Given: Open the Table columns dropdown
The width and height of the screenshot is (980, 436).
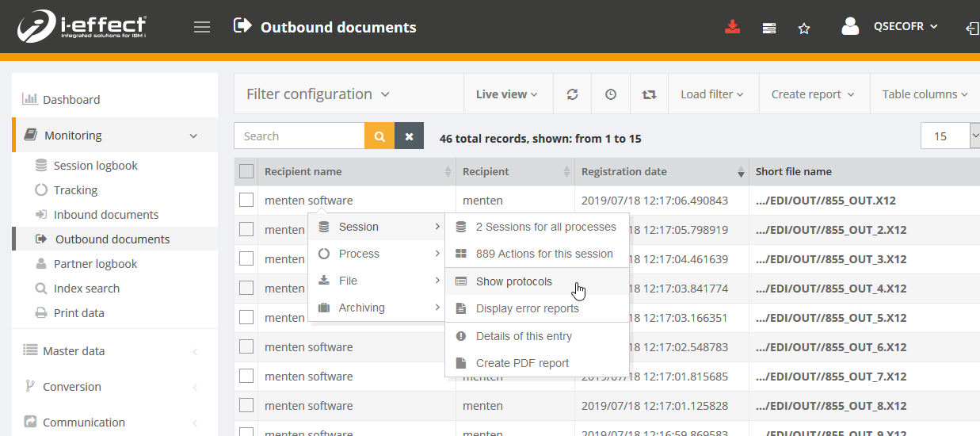Looking at the screenshot, I should pyautogui.click(x=925, y=94).
